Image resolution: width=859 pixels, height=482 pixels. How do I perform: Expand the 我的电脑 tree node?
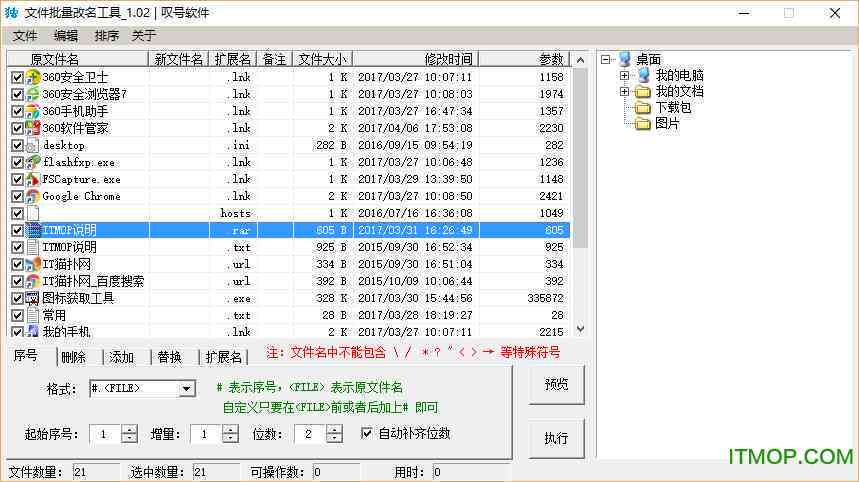pyautogui.click(x=625, y=76)
